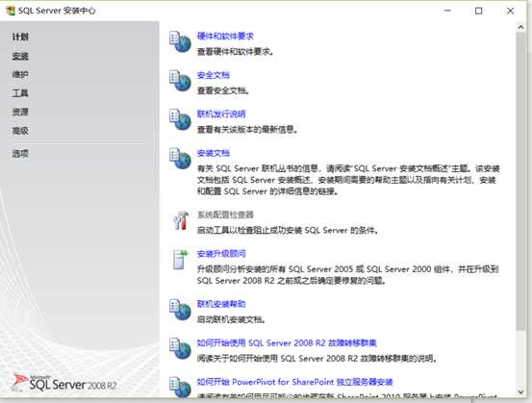Screen dimensions: 532x403
Task: Click the tools icon for 系统配置检查器
Action: 181,220
